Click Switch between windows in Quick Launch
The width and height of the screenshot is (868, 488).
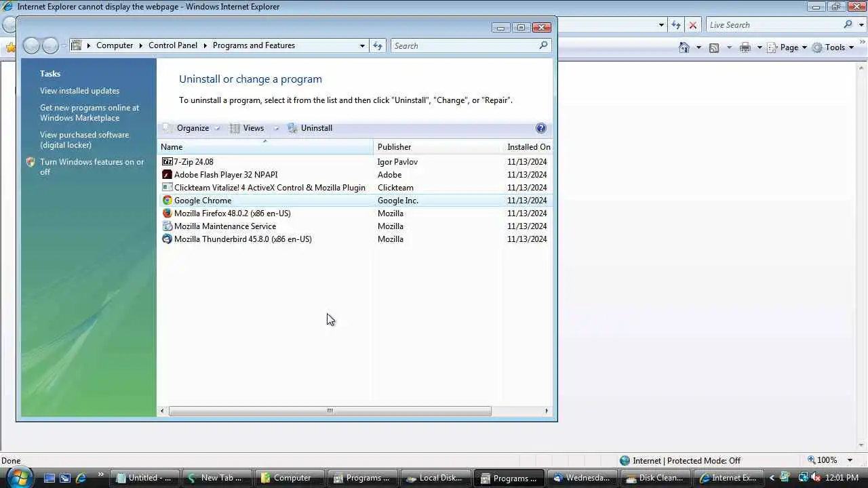65,478
